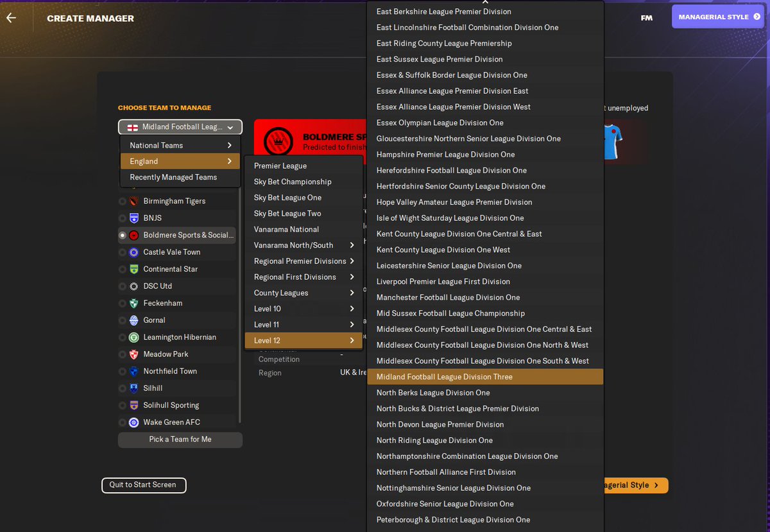Click the England flag in league dropdown
Image resolution: width=770 pixels, height=532 pixels.
pyautogui.click(x=133, y=127)
